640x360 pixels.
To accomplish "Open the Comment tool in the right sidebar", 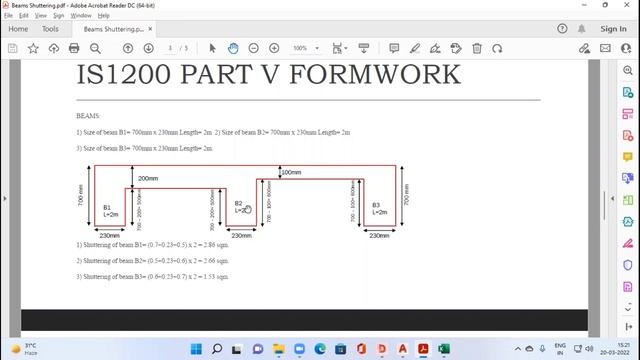I will [628, 157].
